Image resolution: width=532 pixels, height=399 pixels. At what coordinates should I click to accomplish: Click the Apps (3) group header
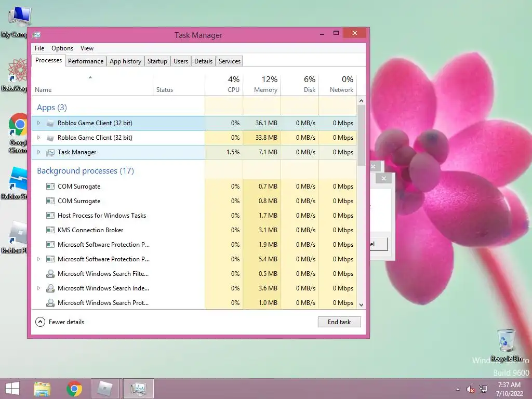[52, 108]
